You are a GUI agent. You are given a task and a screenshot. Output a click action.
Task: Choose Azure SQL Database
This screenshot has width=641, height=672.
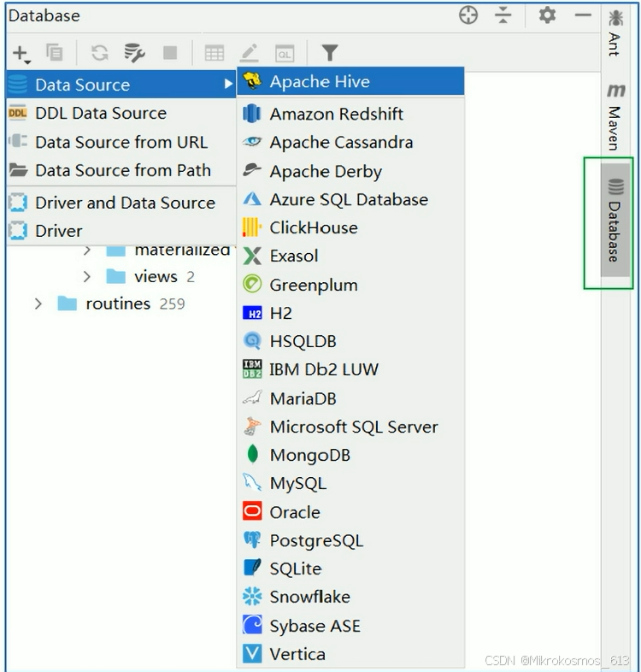(x=350, y=199)
